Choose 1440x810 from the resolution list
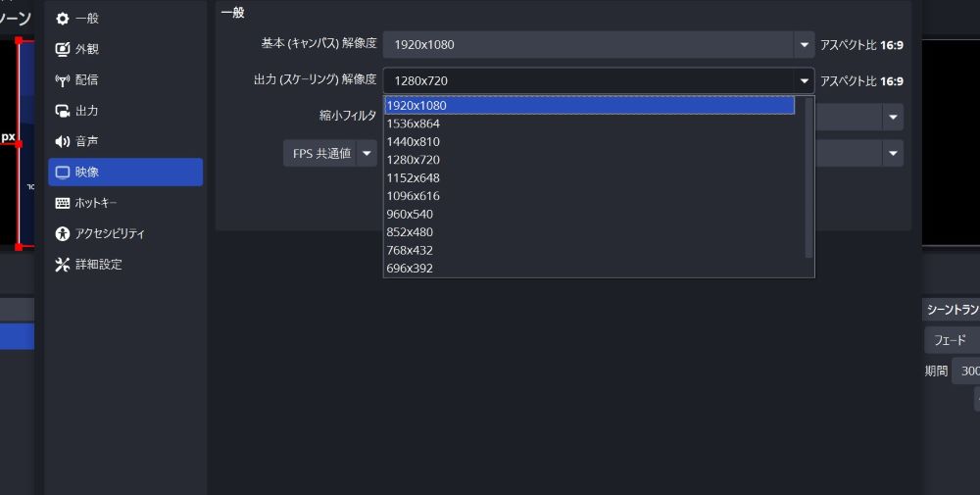This screenshot has width=980, height=495. 589,142
